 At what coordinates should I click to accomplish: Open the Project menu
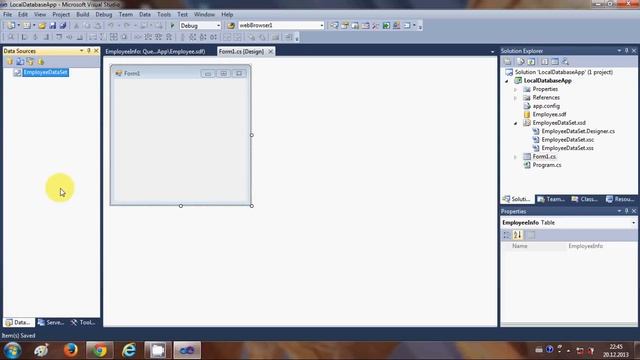61,14
